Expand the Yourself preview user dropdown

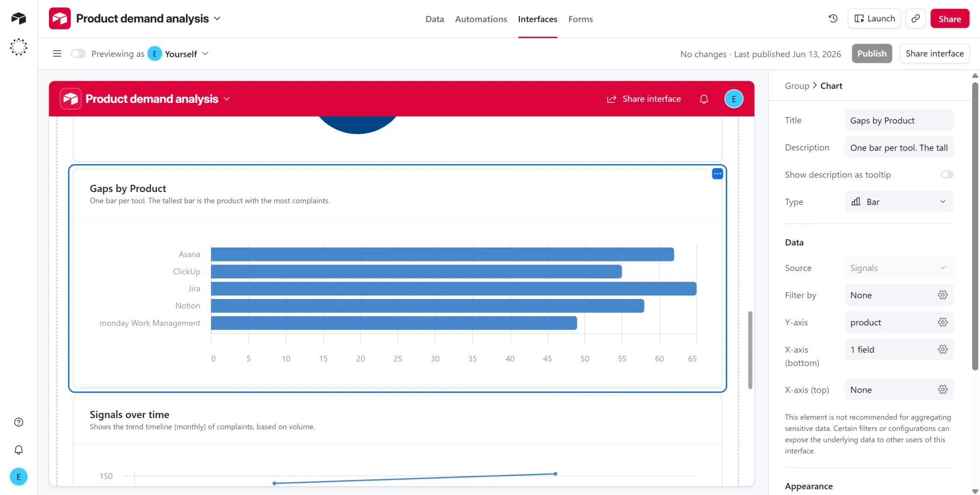(x=205, y=53)
